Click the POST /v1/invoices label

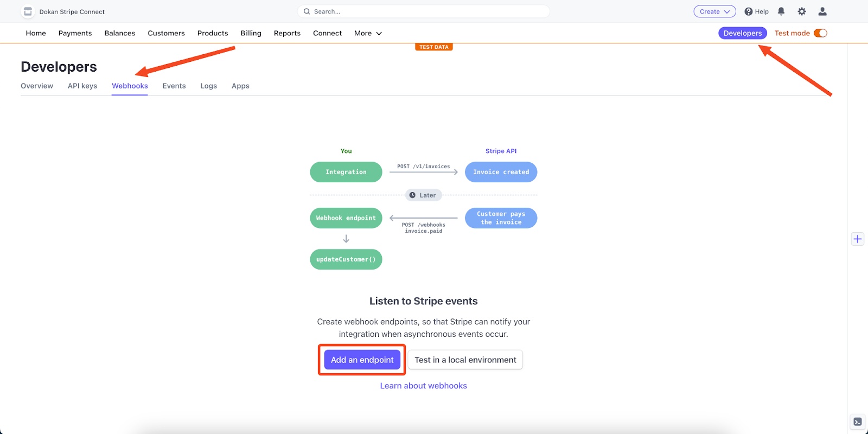click(424, 167)
